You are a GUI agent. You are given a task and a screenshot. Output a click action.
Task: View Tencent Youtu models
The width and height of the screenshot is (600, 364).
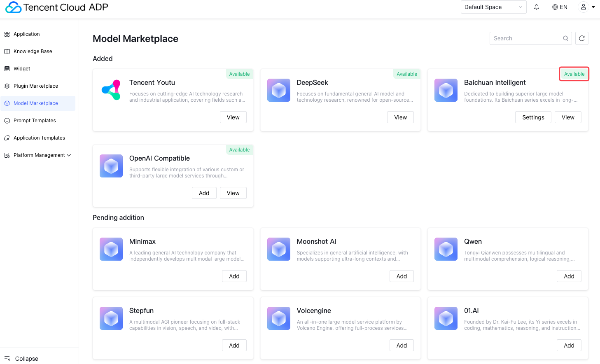coord(233,117)
